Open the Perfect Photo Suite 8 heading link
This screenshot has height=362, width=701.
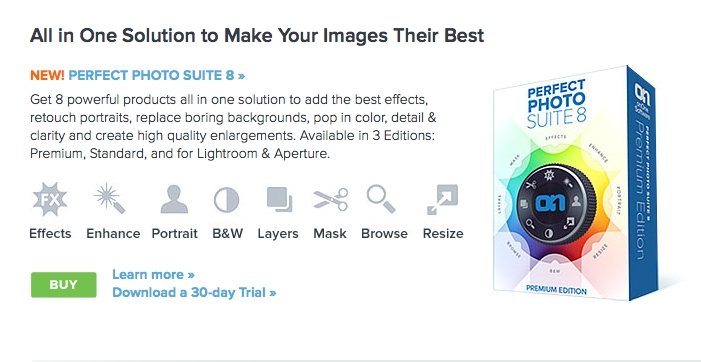156,75
